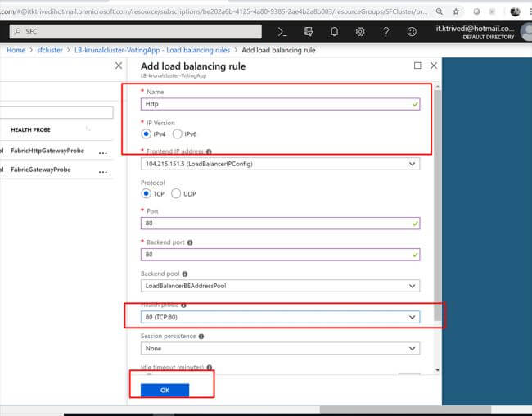Image resolution: width=532 pixels, height=416 pixels.
Task: Click the horizontal scrollbar at the bottom
Action: [405, 409]
